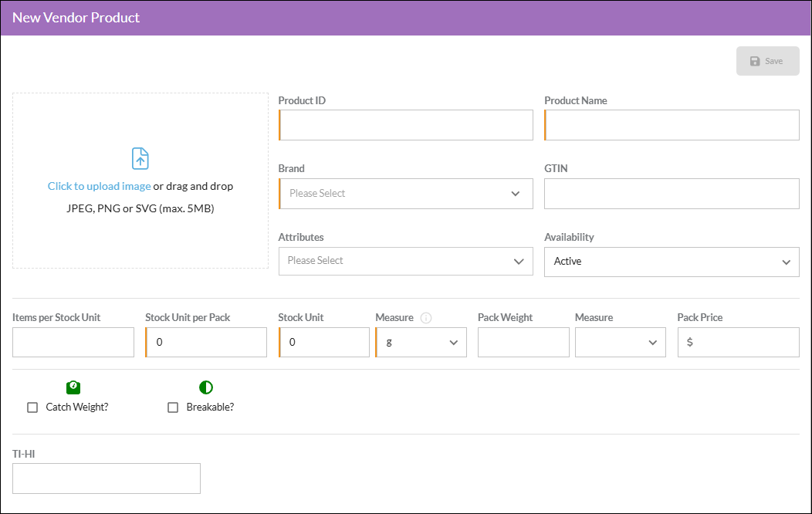Viewport: 812px width, 514px height.
Task: Click the green Breakable half-circle icon
Action: 205,387
